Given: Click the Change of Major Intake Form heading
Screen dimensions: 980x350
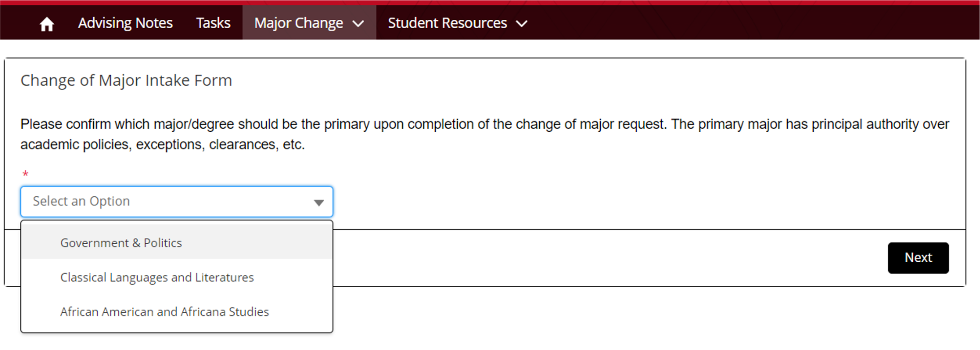Looking at the screenshot, I should click(x=126, y=80).
